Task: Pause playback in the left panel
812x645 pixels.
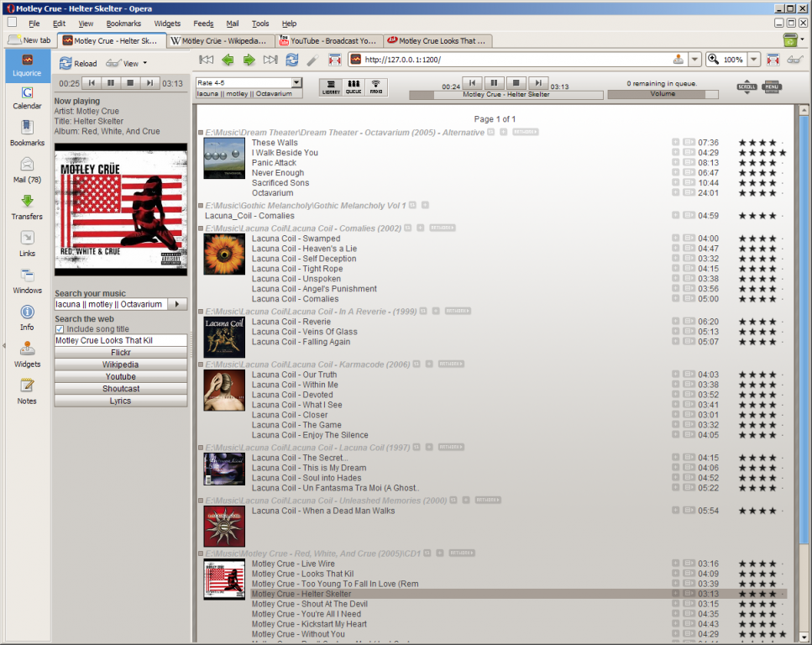Action: 111,83
